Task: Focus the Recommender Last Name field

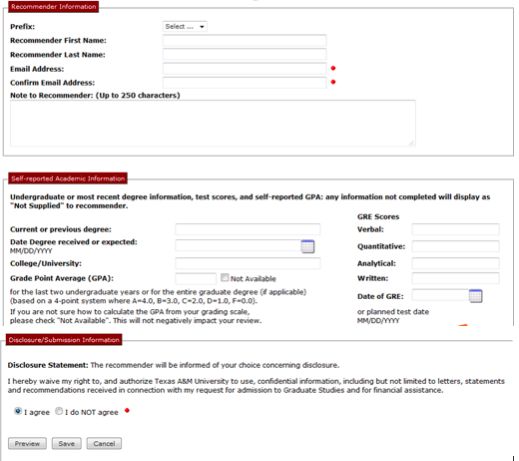Action: 244,55
